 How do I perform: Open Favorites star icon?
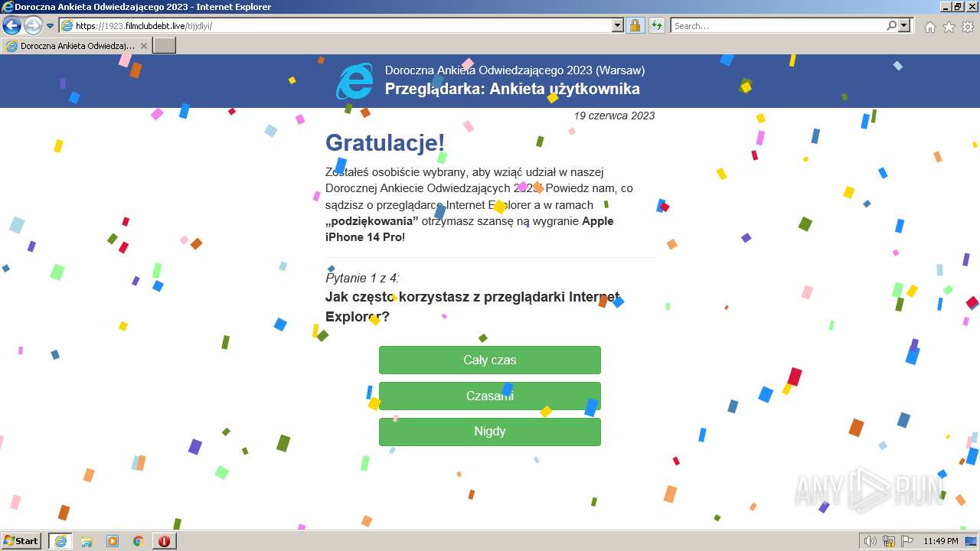click(x=949, y=27)
